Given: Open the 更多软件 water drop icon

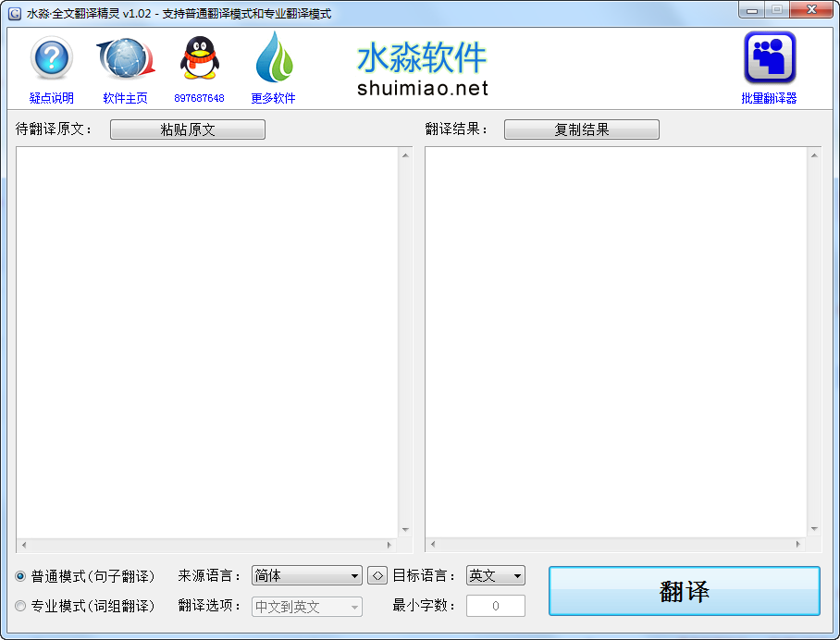Looking at the screenshot, I should tap(274, 56).
